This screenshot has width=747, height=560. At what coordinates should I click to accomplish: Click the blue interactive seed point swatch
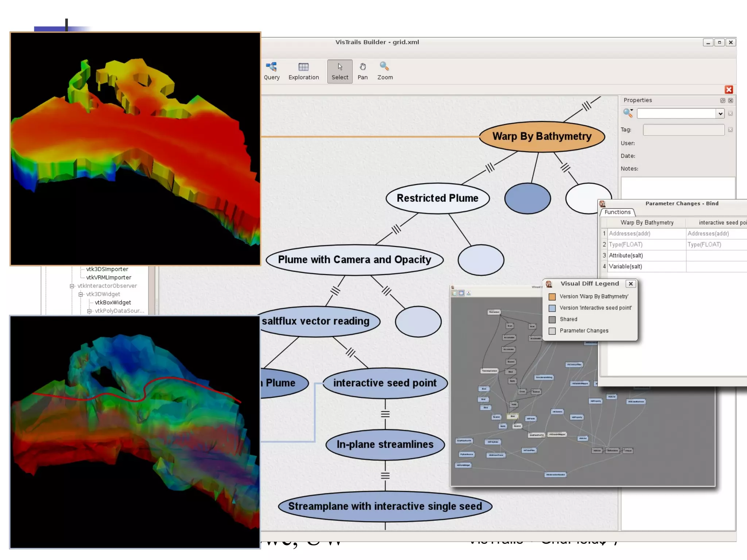pos(552,308)
